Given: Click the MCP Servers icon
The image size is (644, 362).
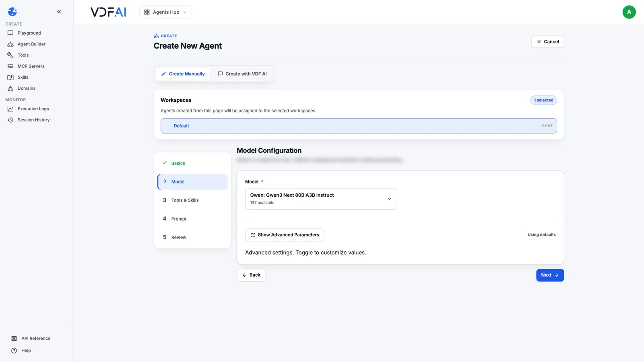Looking at the screenshot, I should click(10, 66).
